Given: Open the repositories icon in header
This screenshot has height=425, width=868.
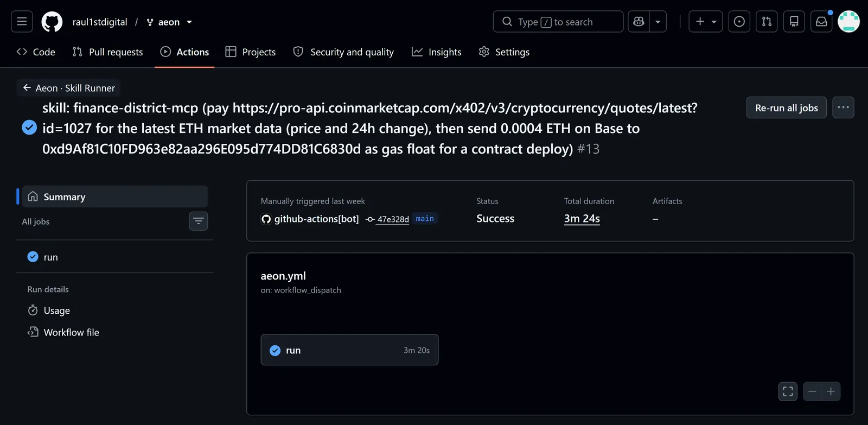Looking at the screenshot, I should (x=794, y=22).
